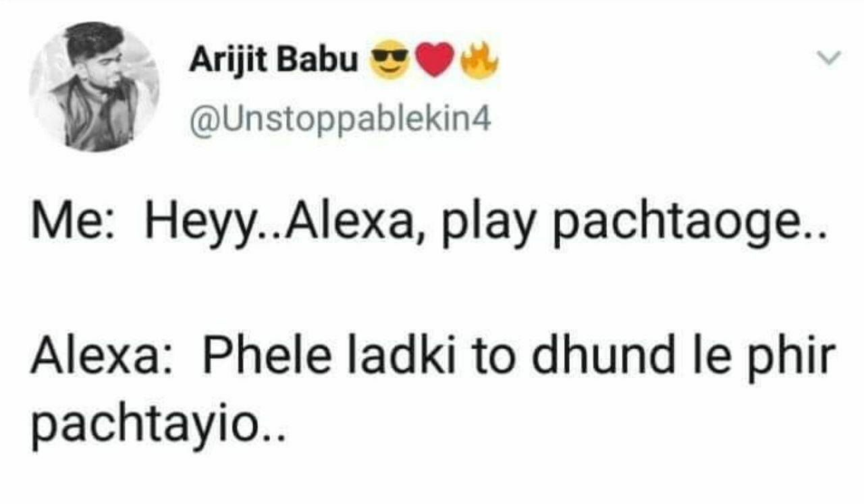The image size is (864, 504).
Task: Visit the @Unstoppablekin4 handle
Action: point(340,121)
